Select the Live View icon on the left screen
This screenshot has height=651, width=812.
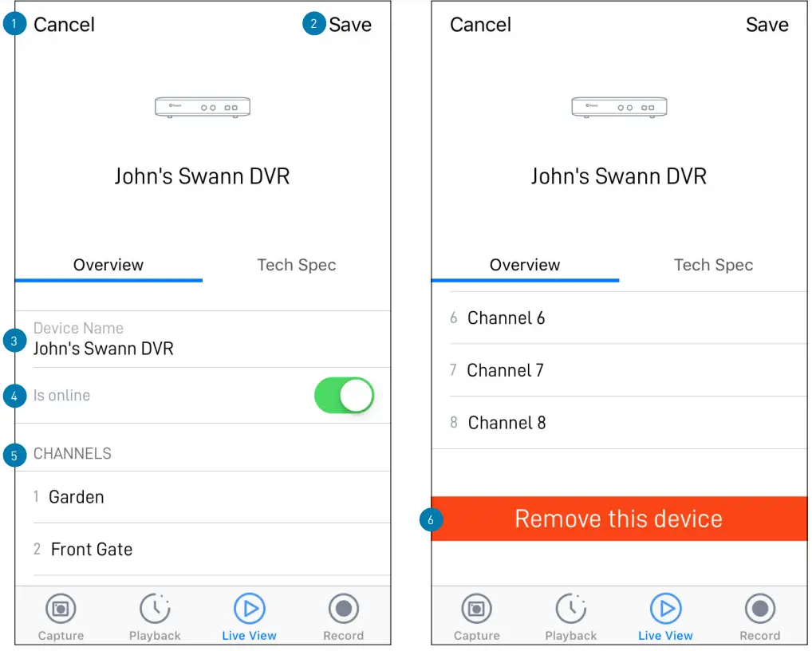tap(249, 614)
